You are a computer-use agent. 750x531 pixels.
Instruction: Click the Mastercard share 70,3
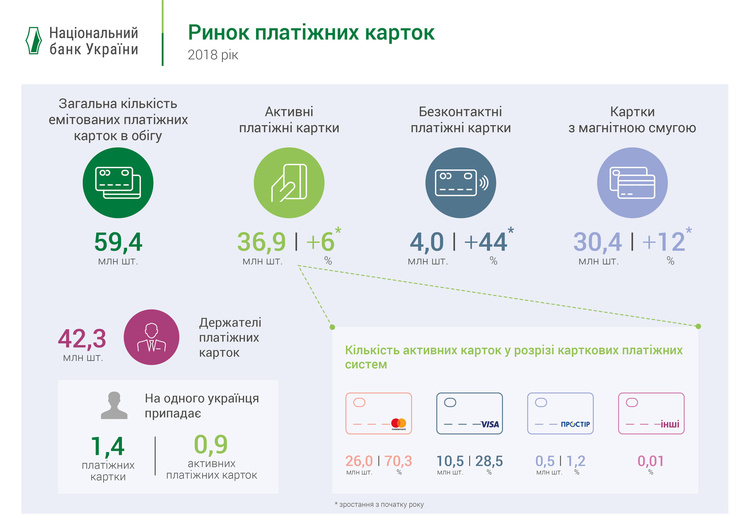coord(398,461)
